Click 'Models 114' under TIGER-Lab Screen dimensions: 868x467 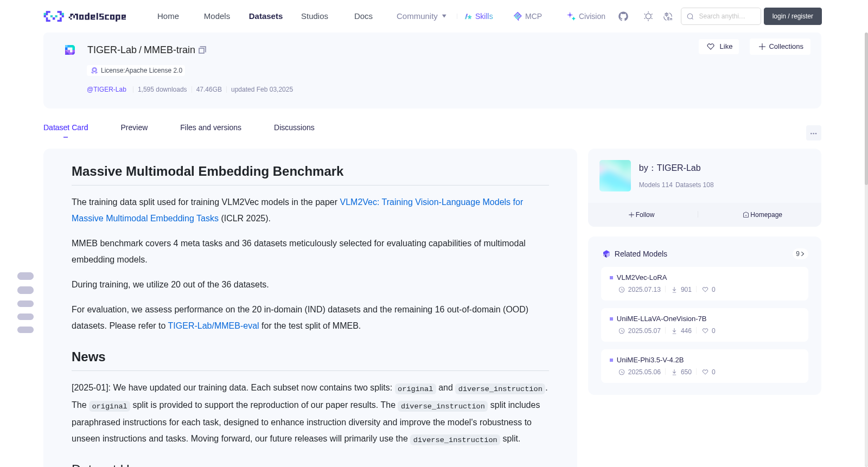656,185
